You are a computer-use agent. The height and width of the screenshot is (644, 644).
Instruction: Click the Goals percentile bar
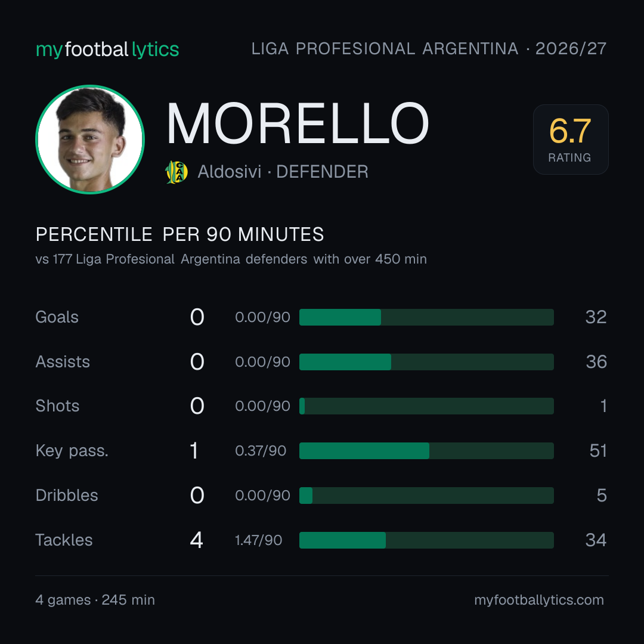click(426, 317)
